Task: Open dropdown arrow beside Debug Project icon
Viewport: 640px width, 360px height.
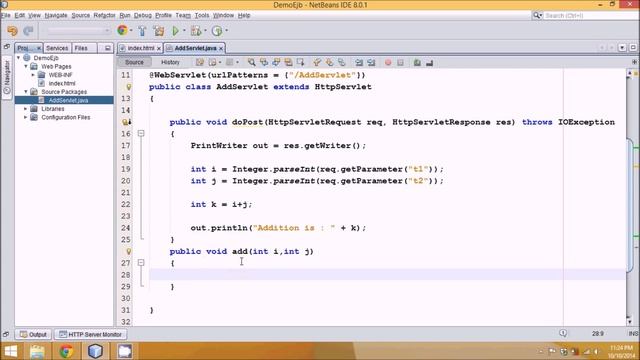Action: pyautogui.click(x=205, y=31)
